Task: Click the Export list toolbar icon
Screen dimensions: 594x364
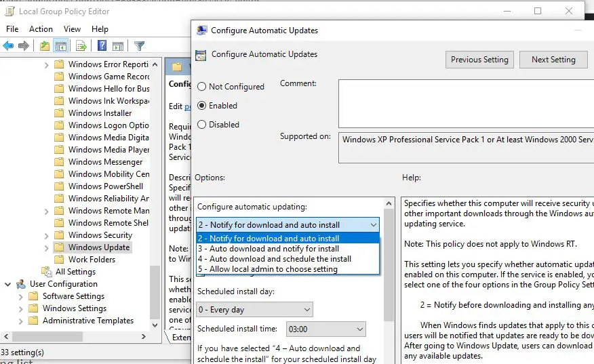Action: (81, 46)
